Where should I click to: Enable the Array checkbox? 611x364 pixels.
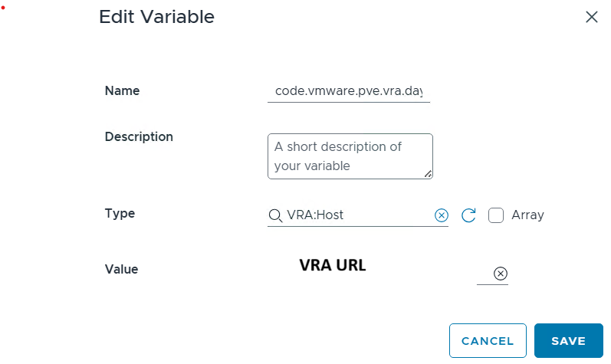tap(496, 215)
